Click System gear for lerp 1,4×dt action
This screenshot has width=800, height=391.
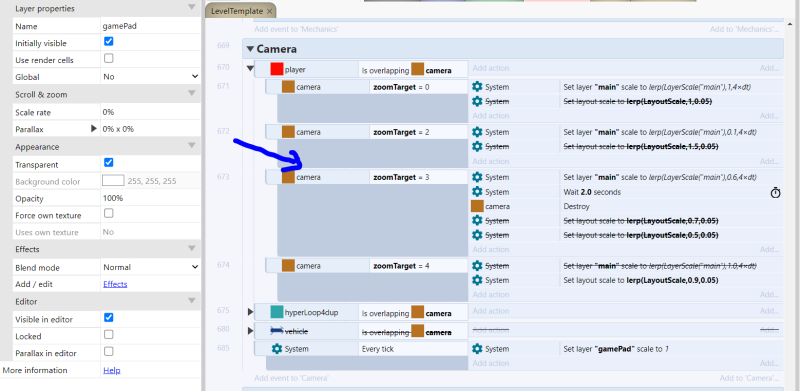pyautogui.click(x=477, y=87)
